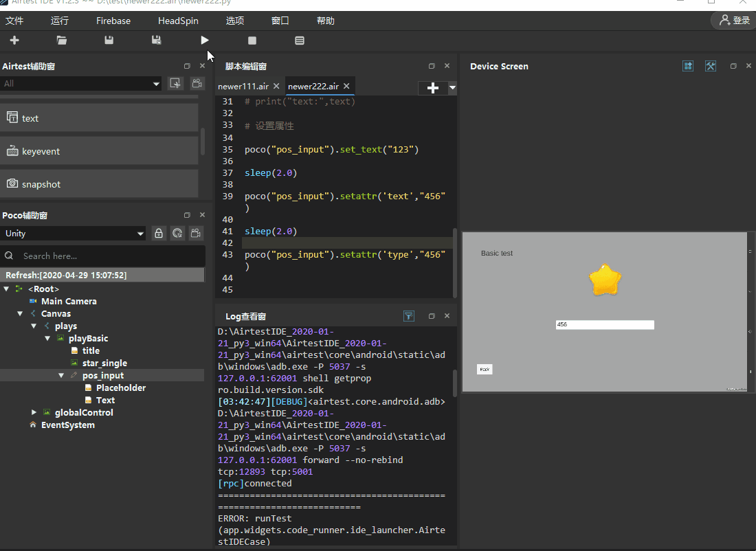Stop script execution in the toolbar
756x551 pixels.
point(252,41)
